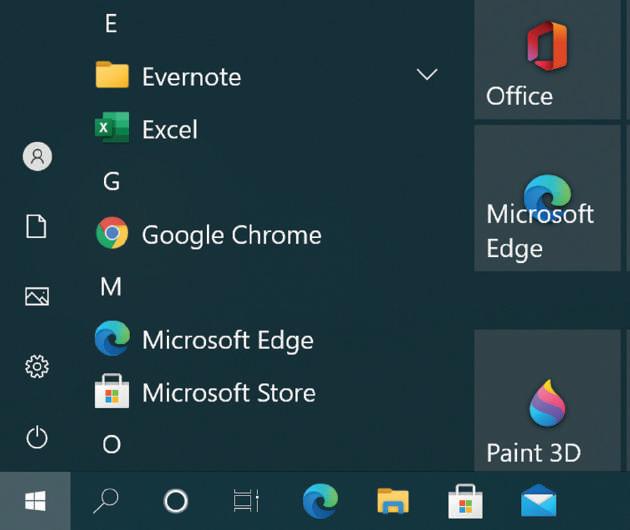Open the Paint 3D tile
Viewport: 630px width, 530px height.
(547, 400)
